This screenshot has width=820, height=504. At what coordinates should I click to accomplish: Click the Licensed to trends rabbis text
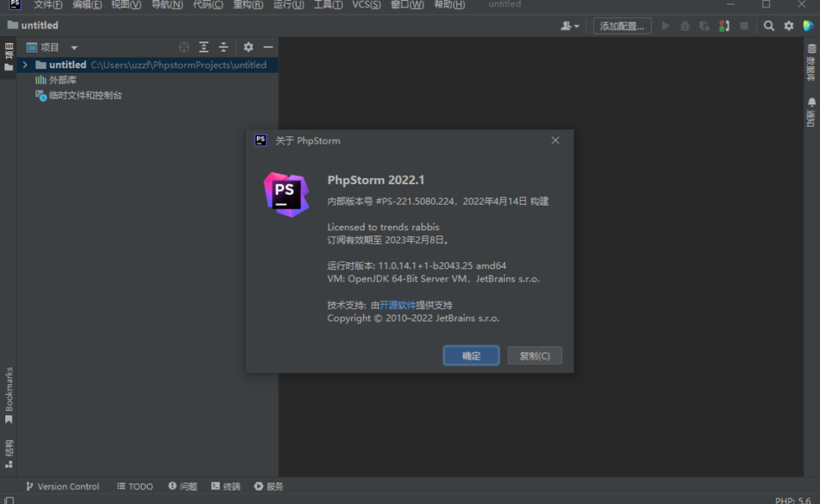383,227
